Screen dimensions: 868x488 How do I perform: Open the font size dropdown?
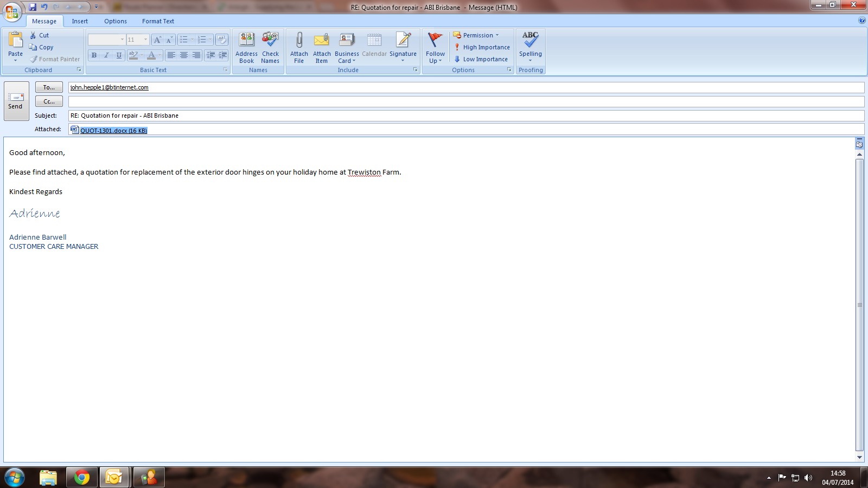tap(145, 40)
